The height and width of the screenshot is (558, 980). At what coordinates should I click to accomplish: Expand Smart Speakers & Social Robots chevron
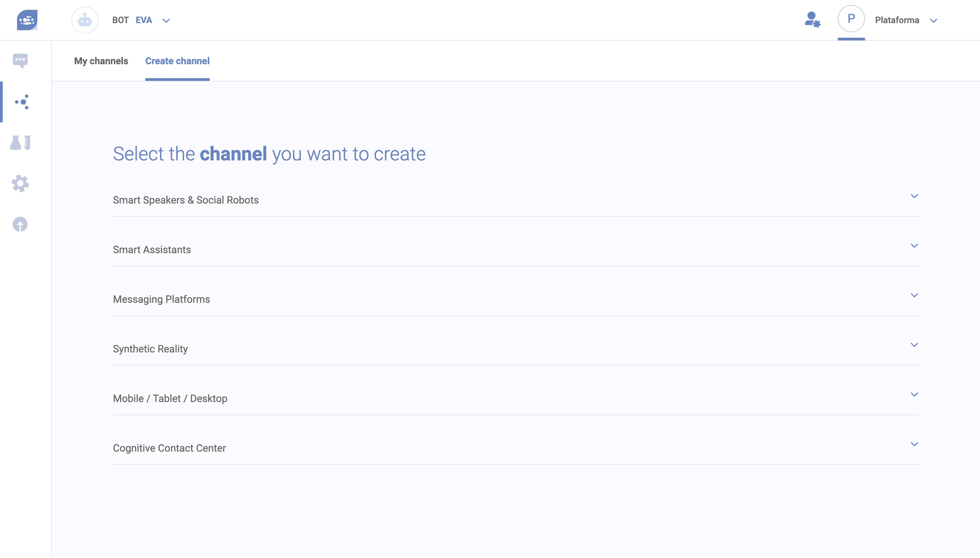point(914,196)
